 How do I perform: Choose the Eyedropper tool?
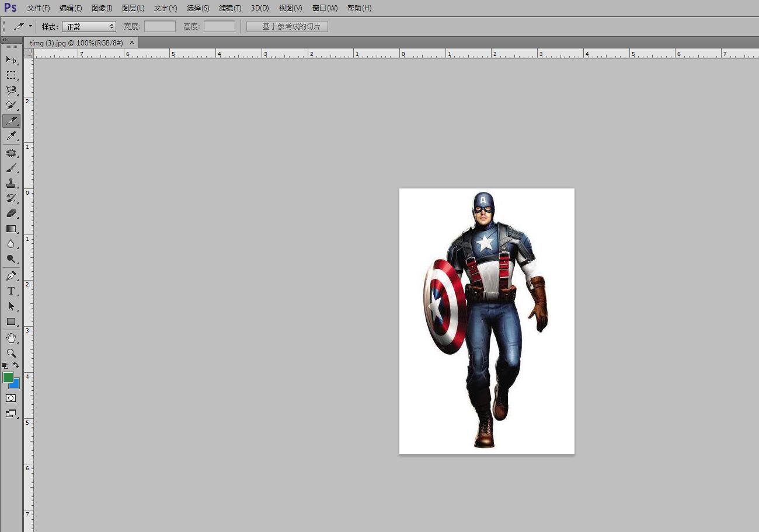point(11,136)
